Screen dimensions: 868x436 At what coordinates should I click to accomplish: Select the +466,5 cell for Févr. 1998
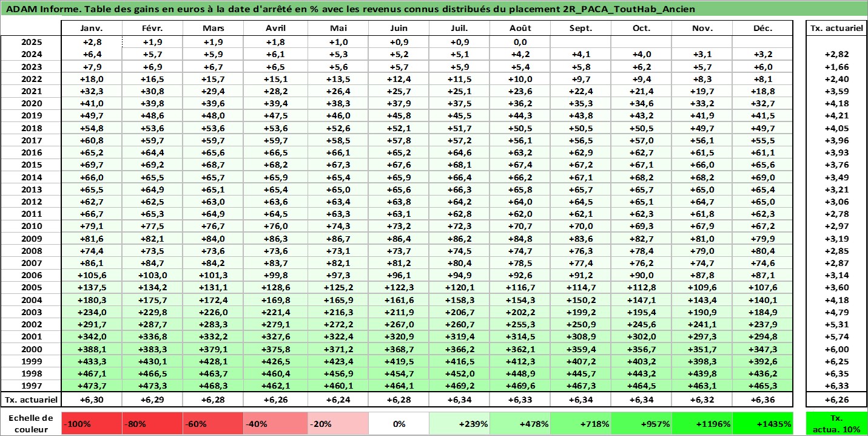click(153, 373)
